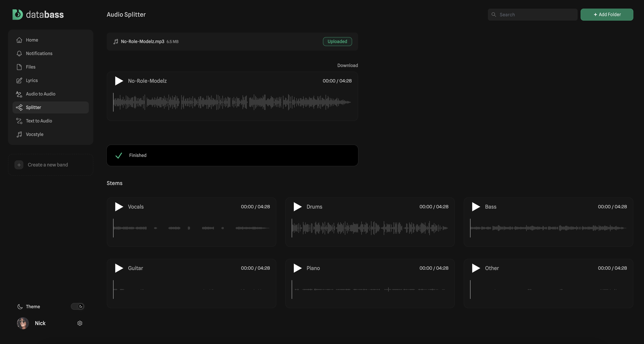Click the plus icon beside Create a new band
The width and height of the screenshot is (644, 344).
click(x=19, y=165)
